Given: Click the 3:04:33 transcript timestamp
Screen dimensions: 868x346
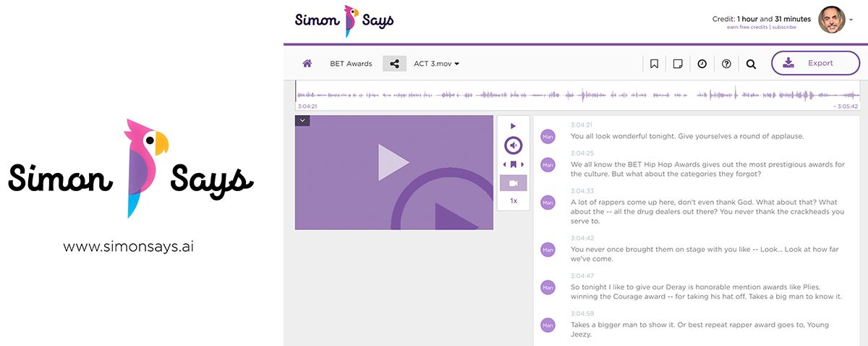Looking at the screenshot, I should 582,191.
